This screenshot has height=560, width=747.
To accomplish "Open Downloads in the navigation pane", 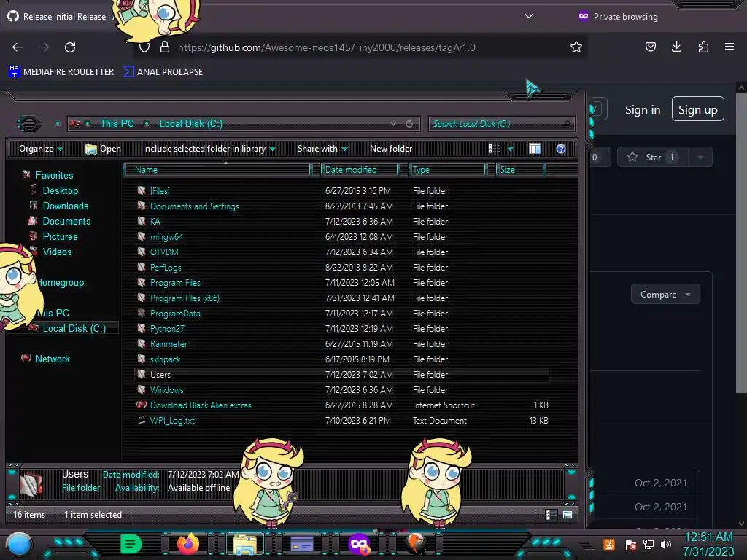I will [65, 206].
